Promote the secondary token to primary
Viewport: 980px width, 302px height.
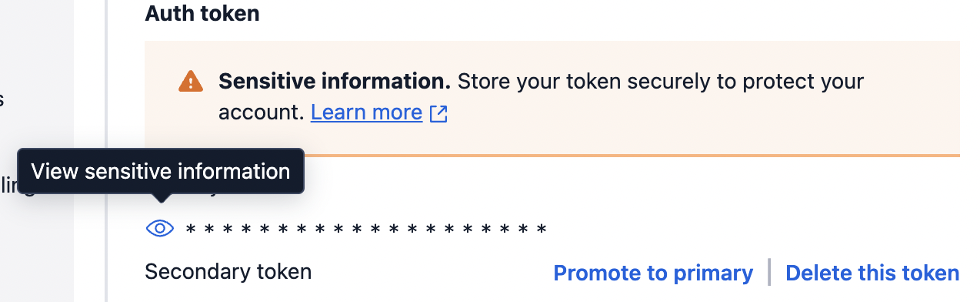coord(653,273)
